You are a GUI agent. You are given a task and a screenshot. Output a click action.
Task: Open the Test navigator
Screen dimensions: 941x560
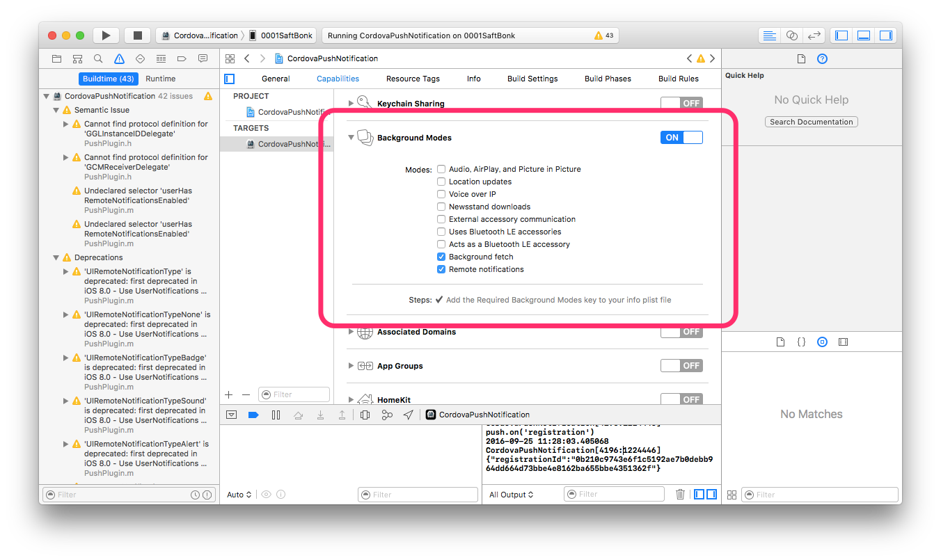pos(140,58)
